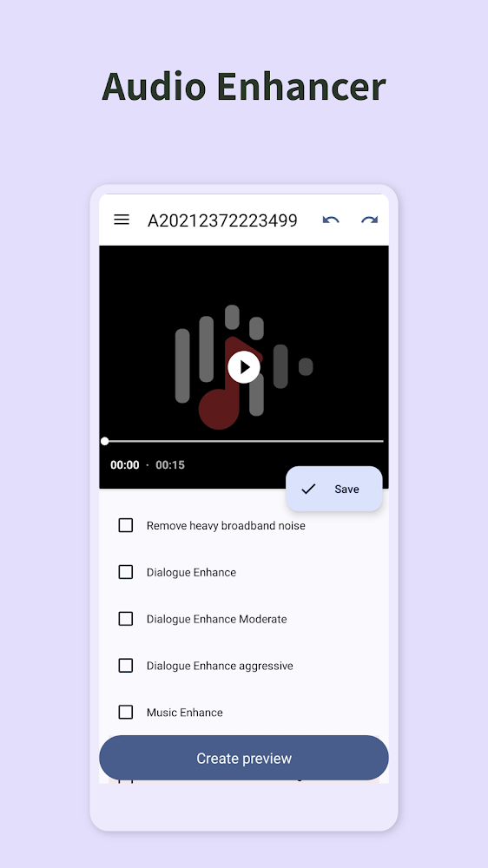Tick the Dialogue Enhance checkbox

[126, 572]
